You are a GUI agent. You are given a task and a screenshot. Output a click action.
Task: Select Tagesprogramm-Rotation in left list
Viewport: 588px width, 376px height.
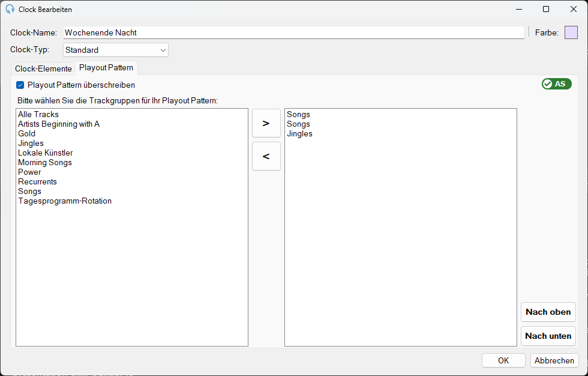[x=65, y=201]
